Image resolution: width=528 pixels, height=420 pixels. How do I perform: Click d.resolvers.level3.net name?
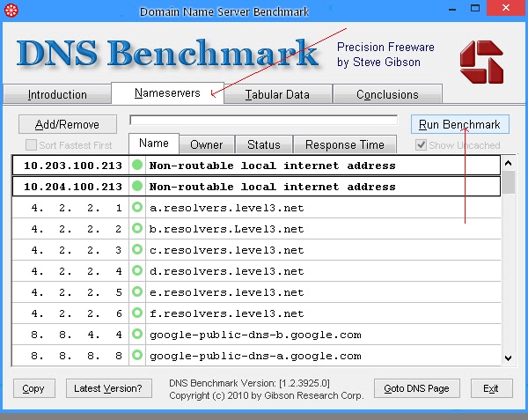[227, 271]
